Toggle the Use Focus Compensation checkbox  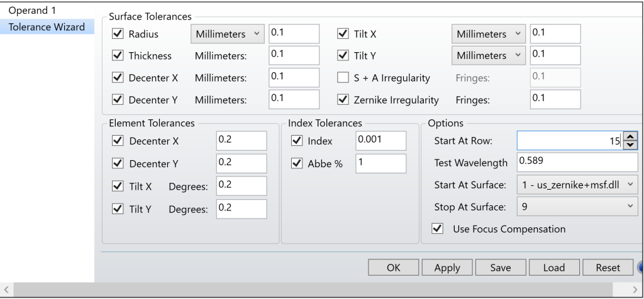click(438, 229)
